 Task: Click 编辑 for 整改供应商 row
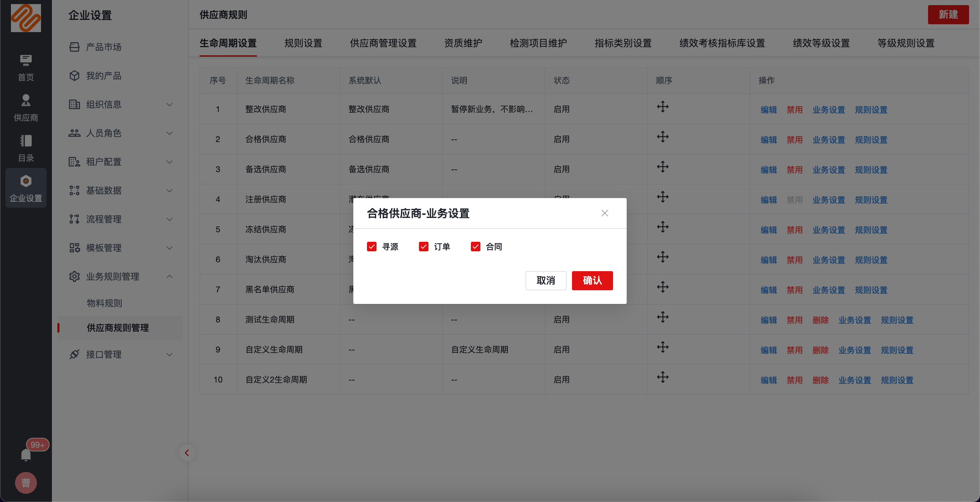pyautogui.click(x=768, y=110)
